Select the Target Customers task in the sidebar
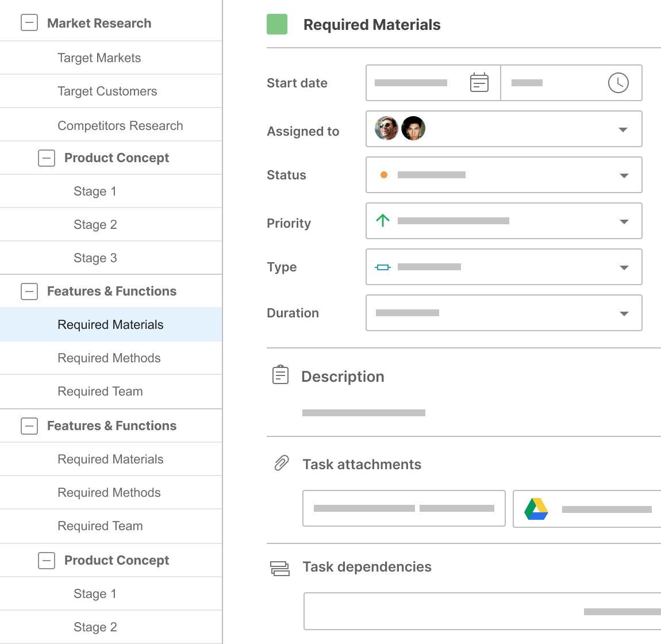 [x=107, y=91]
